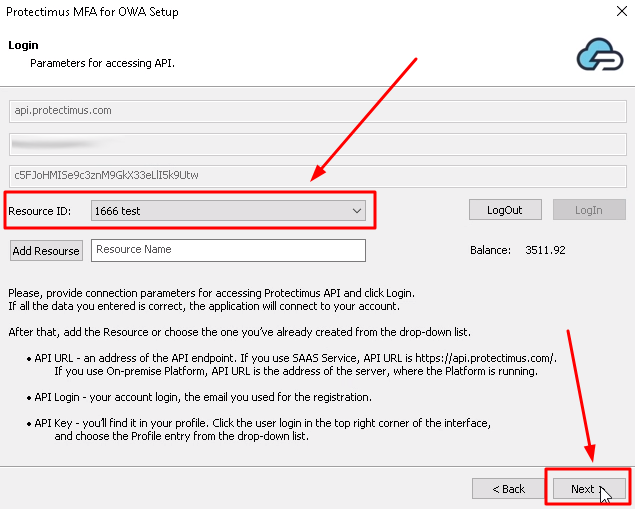Click the blurred API login field
Viewport: 635px width, 509px height.
click(x=318, y=144)
